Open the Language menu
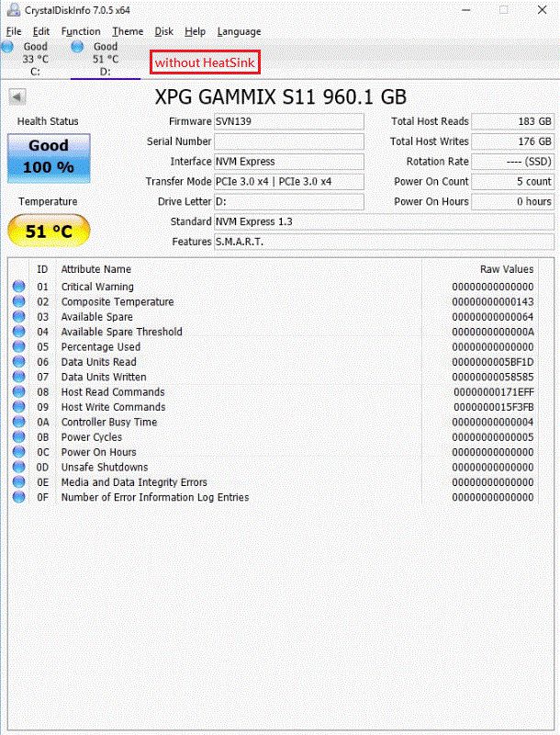This screenshot has height=735, width=560. (x=239, y=31)
